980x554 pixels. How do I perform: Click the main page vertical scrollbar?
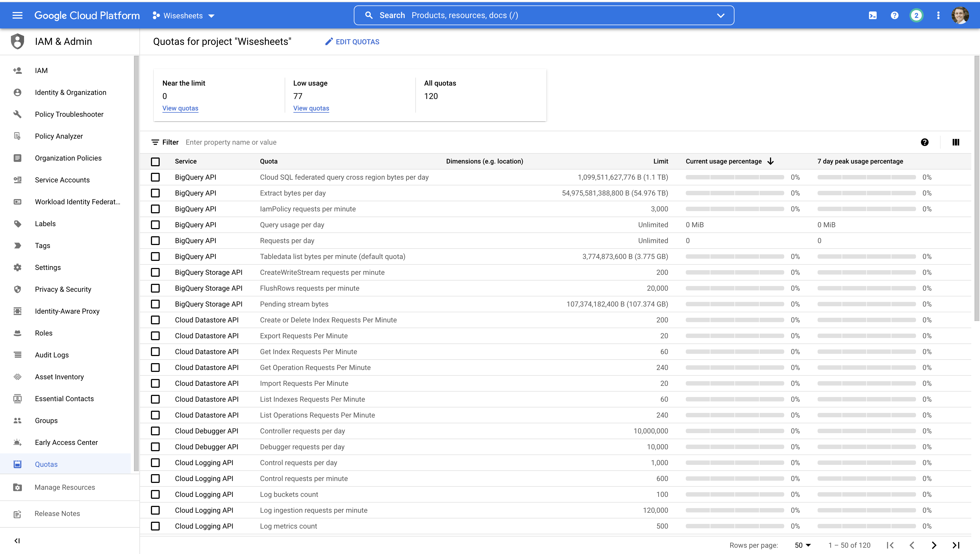pos(977,189)
